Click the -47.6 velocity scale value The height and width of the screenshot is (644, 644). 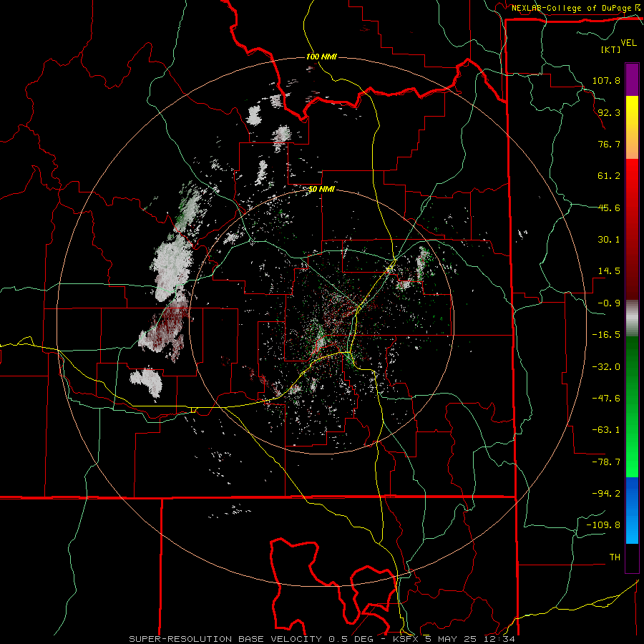[x=606, y=399]
